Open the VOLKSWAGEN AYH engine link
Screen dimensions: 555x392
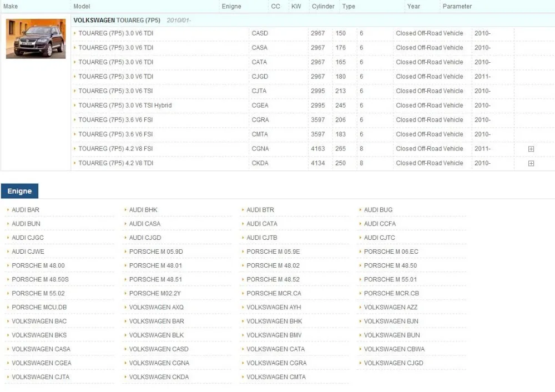click(274, 308)
